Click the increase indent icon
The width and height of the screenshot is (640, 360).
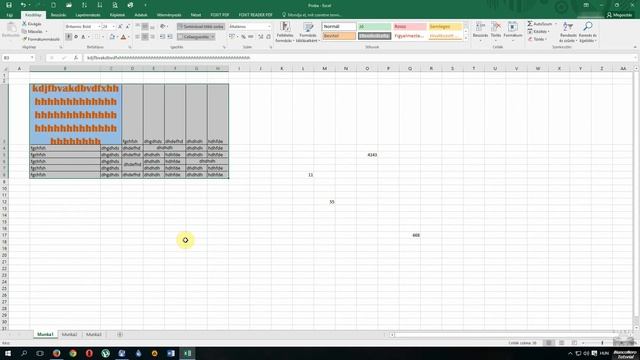point(169,37)
